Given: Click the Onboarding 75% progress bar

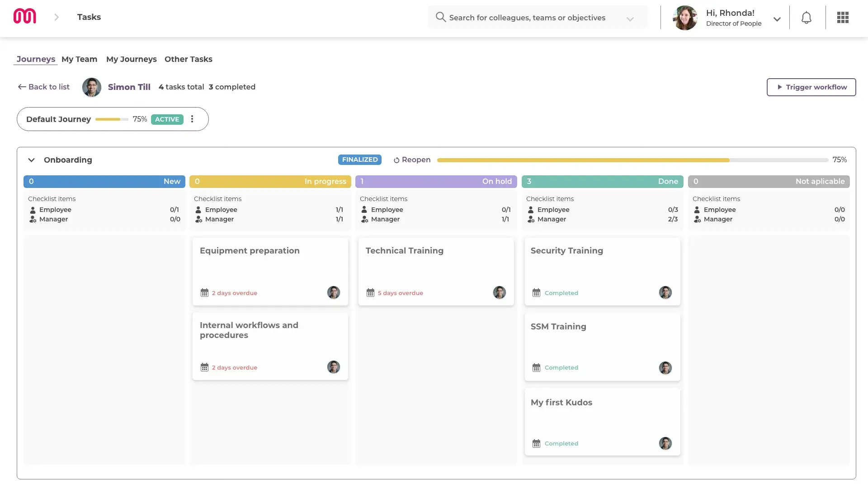Looking at the screenshot, I should [x=632, y=160].
